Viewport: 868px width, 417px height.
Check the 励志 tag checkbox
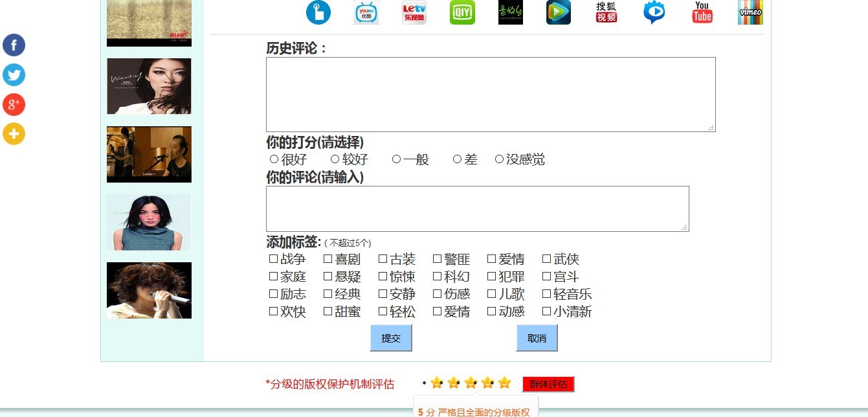pos(273,294)
